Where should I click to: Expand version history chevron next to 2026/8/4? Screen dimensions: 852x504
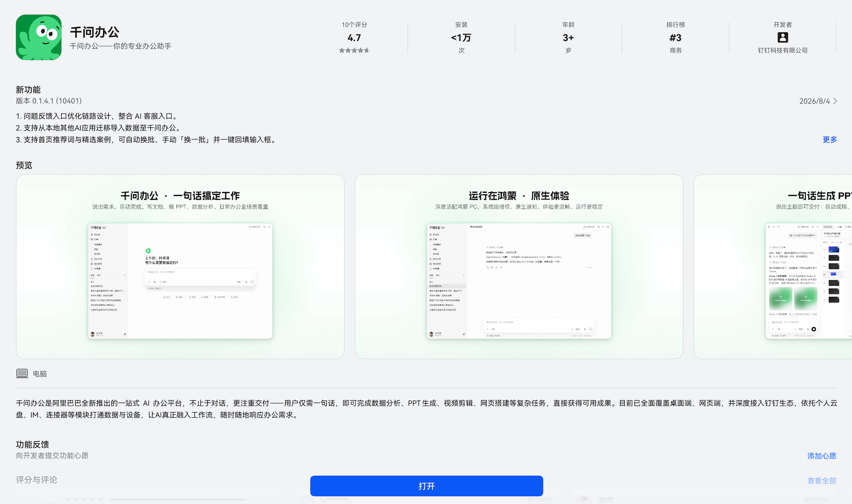pyautogui.click(x=835, y=101)
